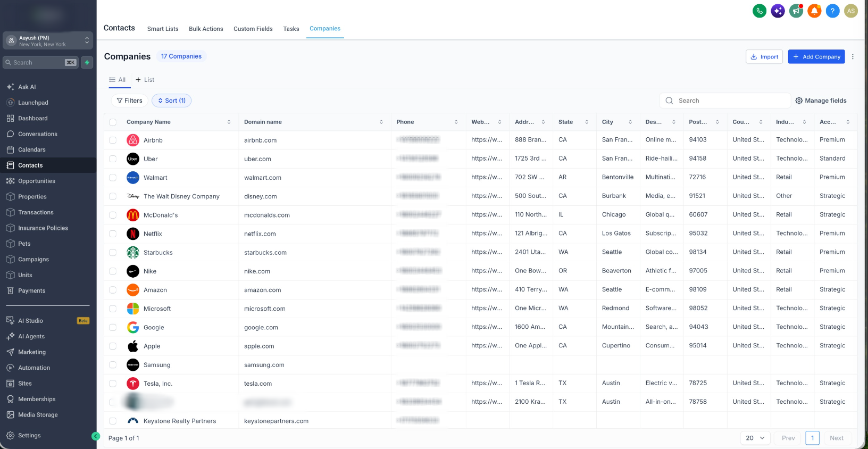The height and width of the screenshot is (449, 868).
Task: Click the 17 Companies count badge
Action: pyautogui.click(x=181, y=56)
